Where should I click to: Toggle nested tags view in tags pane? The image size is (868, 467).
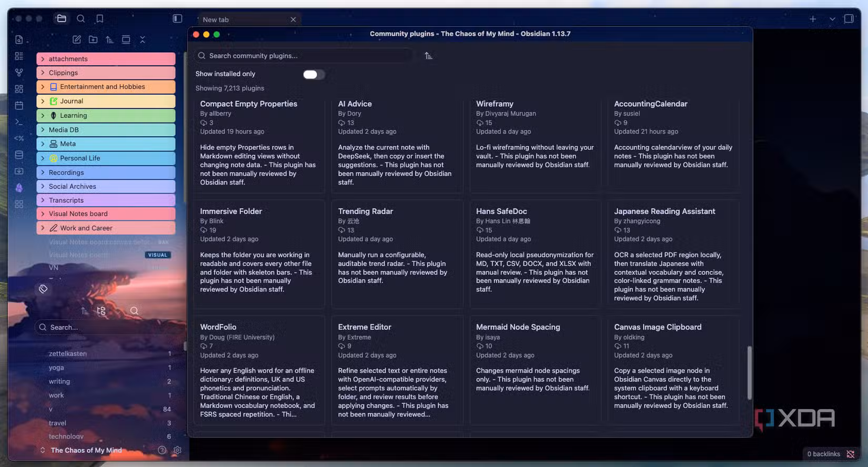tap(102, 311)
